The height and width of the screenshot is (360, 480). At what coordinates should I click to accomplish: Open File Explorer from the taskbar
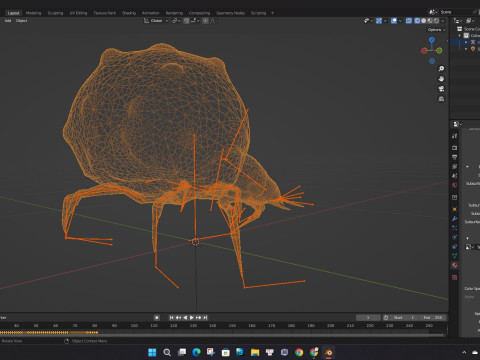[255, 352]
